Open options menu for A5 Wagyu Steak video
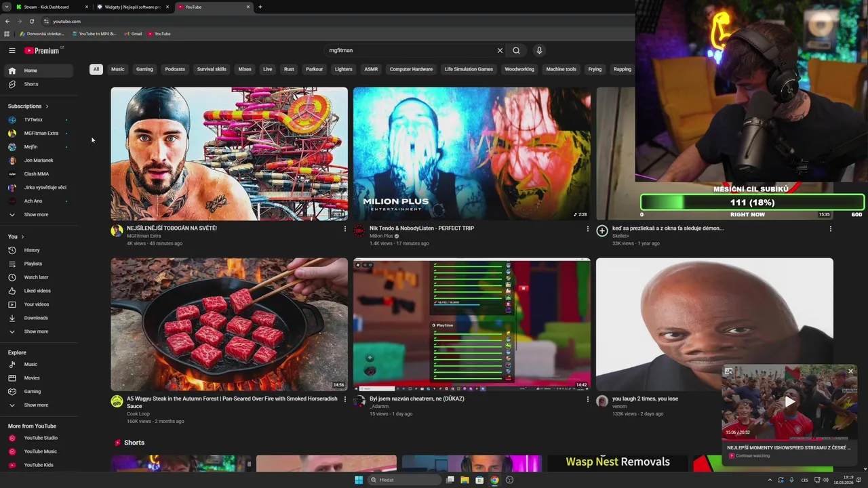Image resolution: width=868 pixels, height=488 pixels. (x=344, y=400)
